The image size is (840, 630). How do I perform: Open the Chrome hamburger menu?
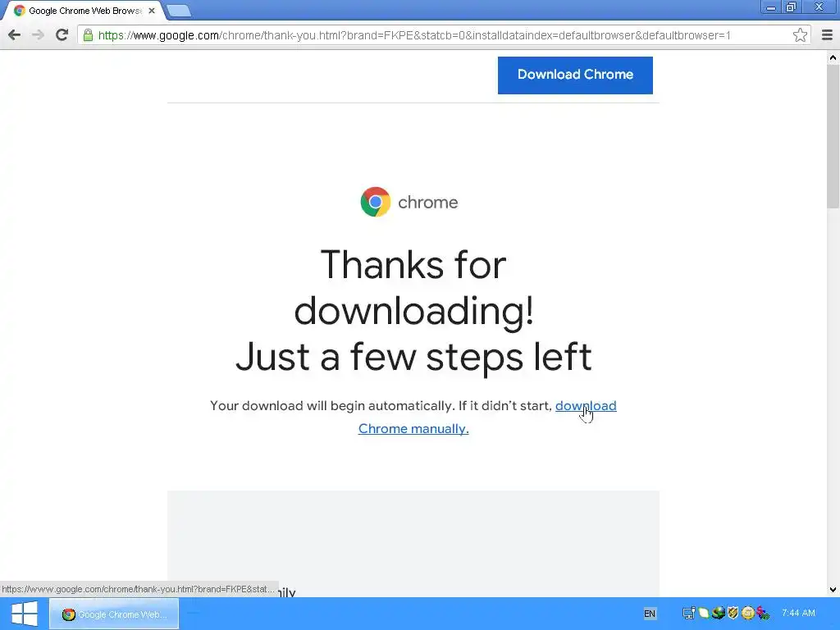click(x=827, y=34)
